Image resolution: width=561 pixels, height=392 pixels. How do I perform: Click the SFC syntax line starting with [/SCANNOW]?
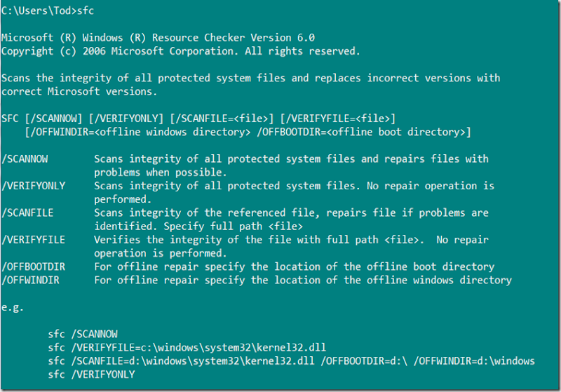coord(198,119)
